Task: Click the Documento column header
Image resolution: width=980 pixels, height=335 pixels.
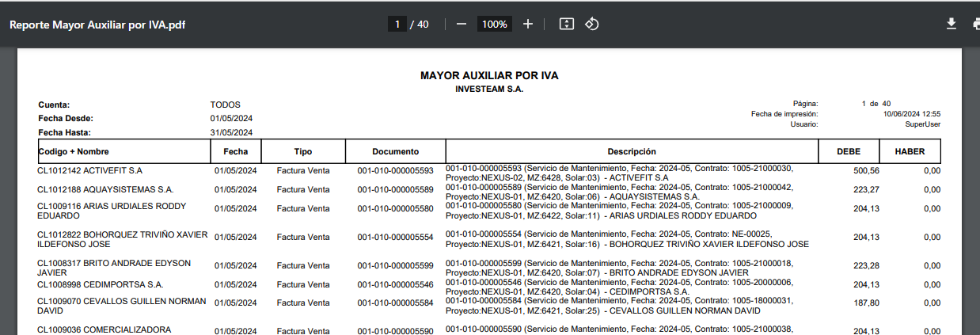Action: pos(395,151)
